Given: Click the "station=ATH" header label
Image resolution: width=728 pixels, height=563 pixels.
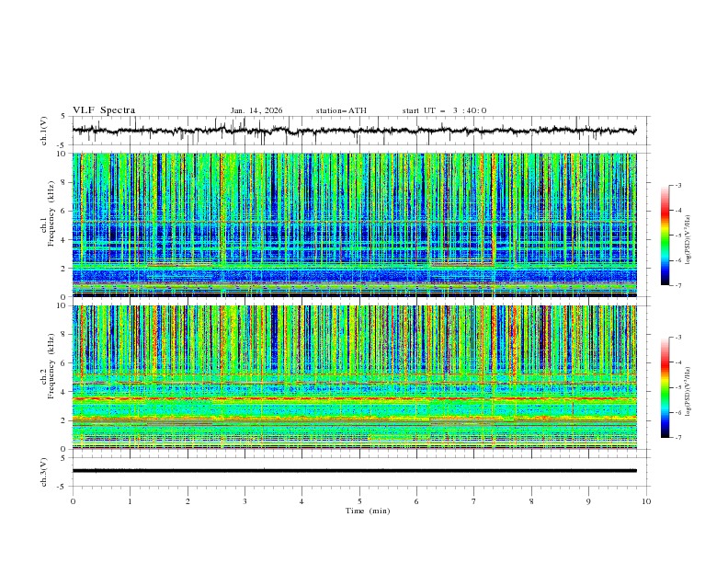Looking at the screenshot, I should (x=341, y=110).
